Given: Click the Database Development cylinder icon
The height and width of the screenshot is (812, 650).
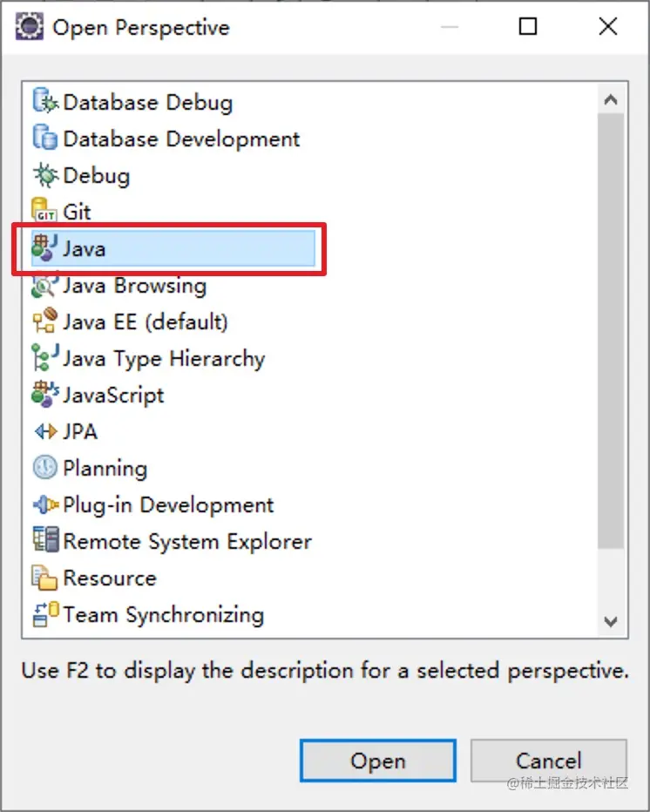Looking at the screenshot, I should click(x=45, y=138).
